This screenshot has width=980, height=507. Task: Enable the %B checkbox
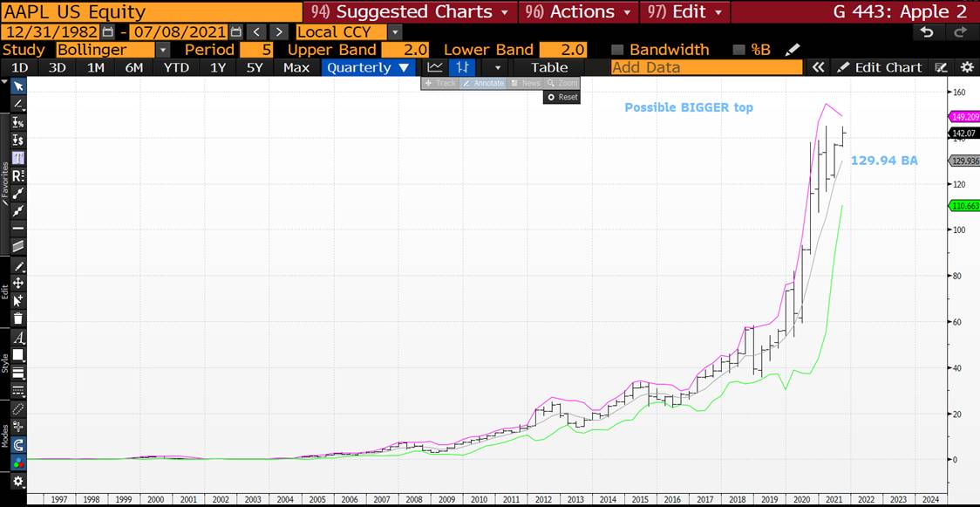(738, 50)
